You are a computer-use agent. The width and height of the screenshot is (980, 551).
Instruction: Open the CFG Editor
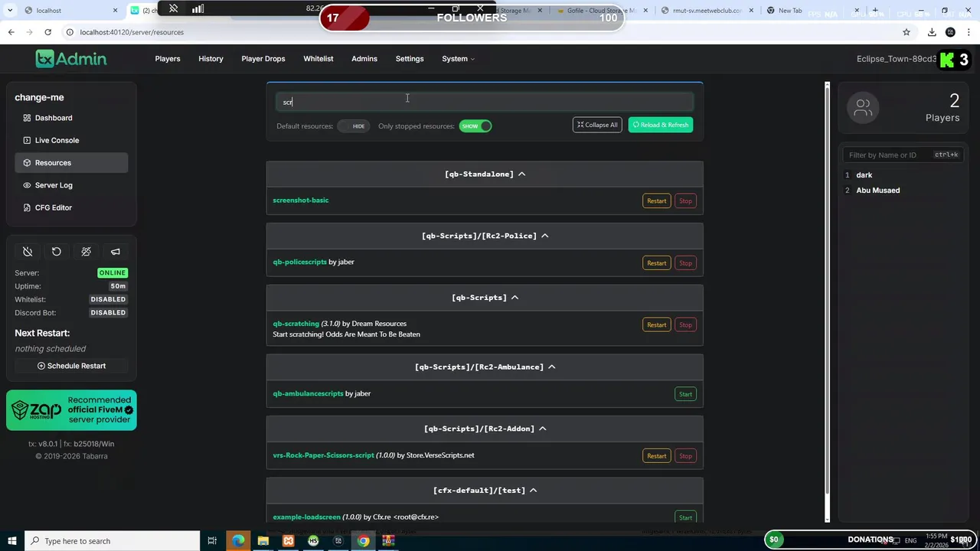point(71,207)
